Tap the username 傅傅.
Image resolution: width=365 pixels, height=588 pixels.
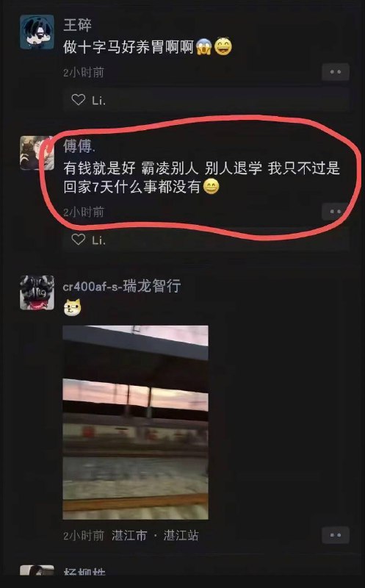[x=79, y=146]
